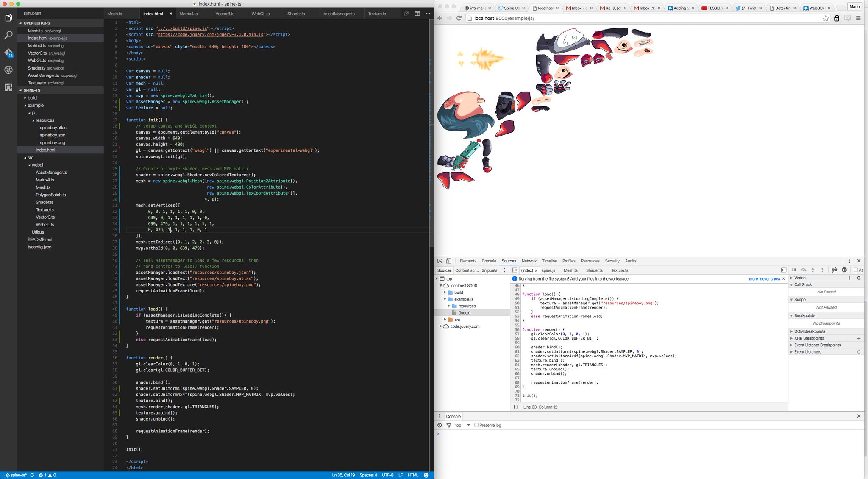Open the Extensions view in the activity bar

(x=8, y=87)
